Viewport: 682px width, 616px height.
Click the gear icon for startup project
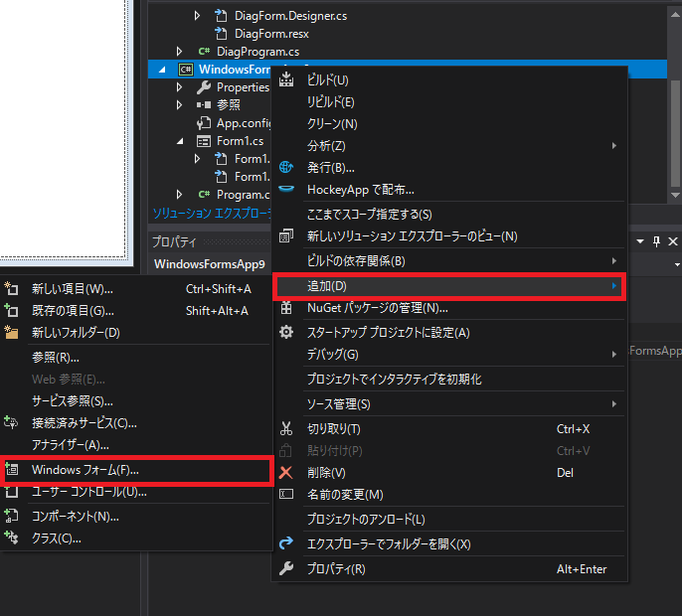point(286,333)
